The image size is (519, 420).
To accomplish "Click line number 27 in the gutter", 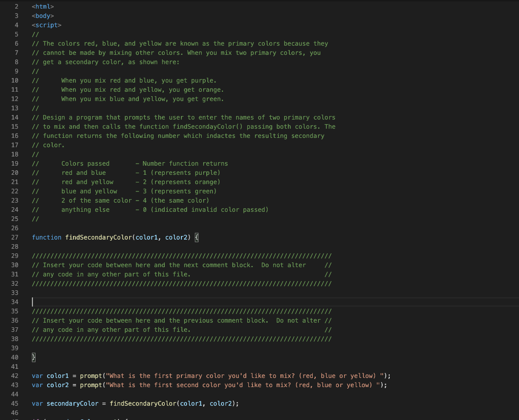I will point(15,237).
